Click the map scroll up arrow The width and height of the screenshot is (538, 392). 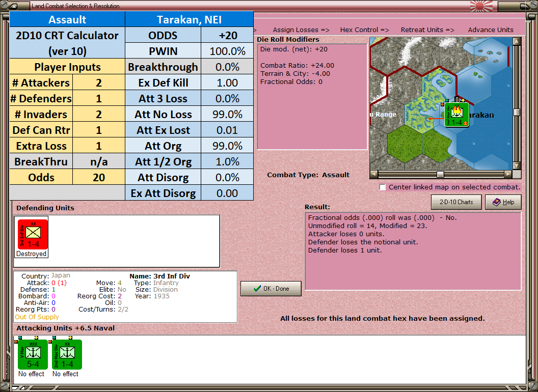(x=517, y=42)
